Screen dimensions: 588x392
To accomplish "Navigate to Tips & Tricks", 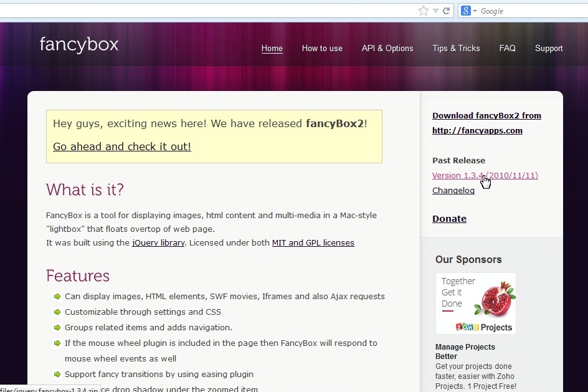I will (x=455, y=48).
